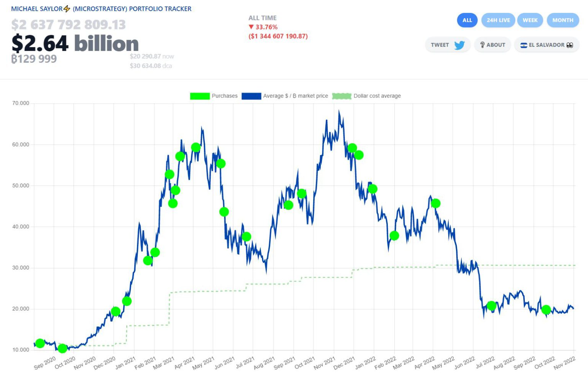Click the El Salvador flag icon
Screen dimensions: 588x385
(523, 45)
